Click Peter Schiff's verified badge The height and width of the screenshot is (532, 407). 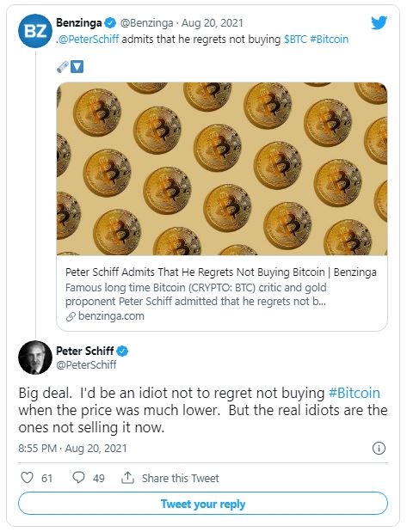(x=122, y=351)
